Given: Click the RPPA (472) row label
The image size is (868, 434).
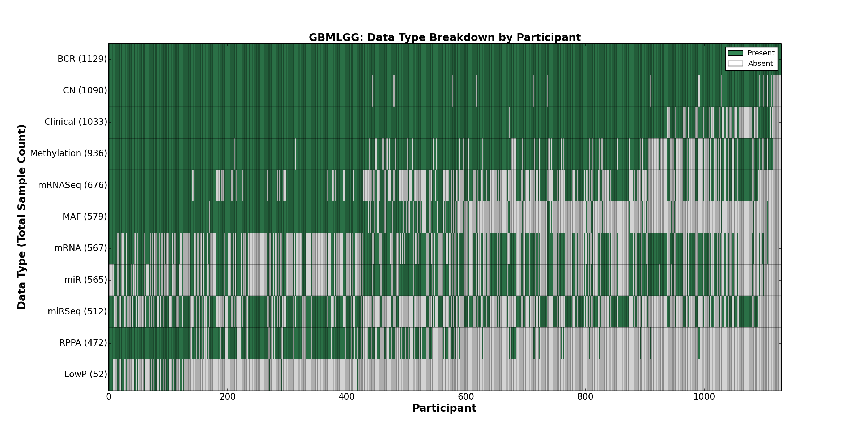Looking at the screenshot, I should point(83,343).
